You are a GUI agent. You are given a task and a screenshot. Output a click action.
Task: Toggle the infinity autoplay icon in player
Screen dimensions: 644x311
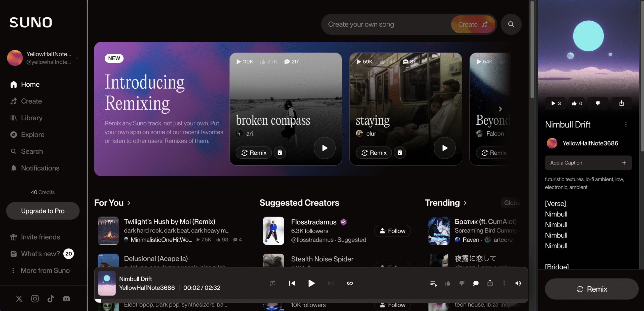350,283
